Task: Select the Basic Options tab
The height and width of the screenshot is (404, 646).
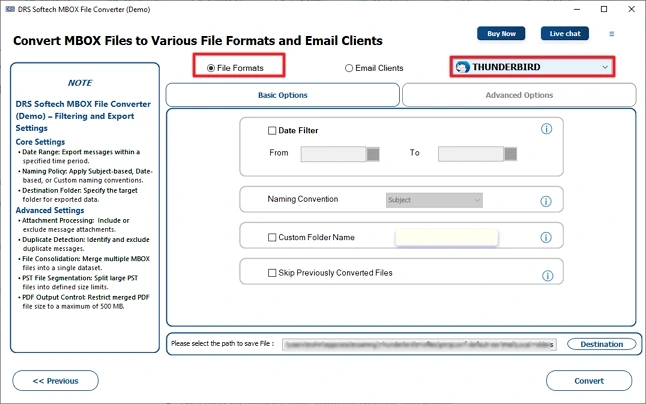Action: coord(282,95)
